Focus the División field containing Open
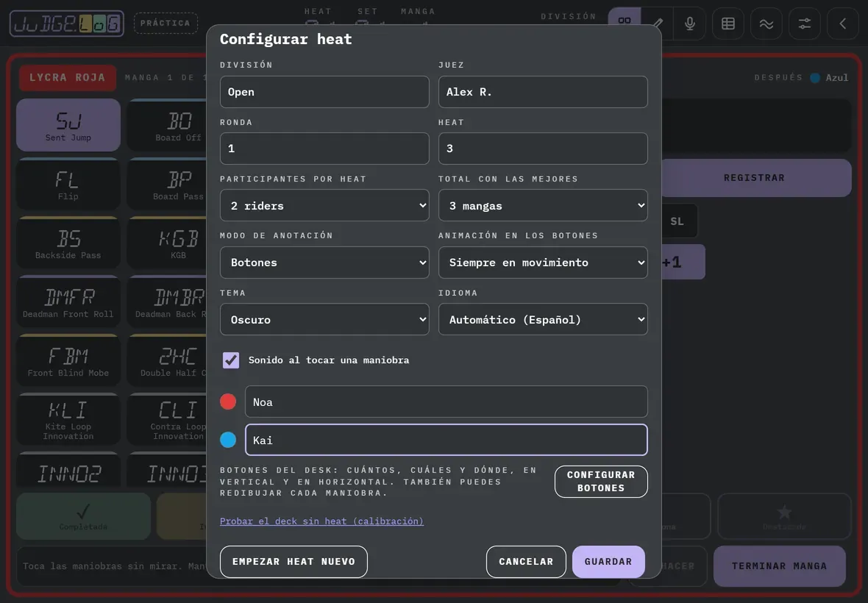This screenshot has width=868, height=603. (324, 92)
